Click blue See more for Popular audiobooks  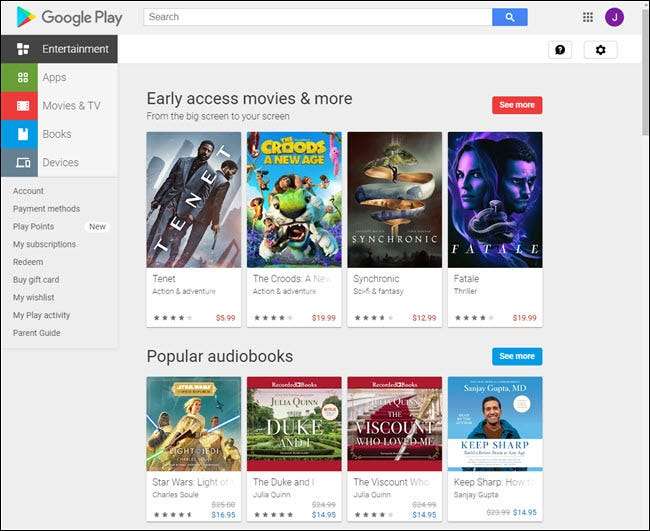pos(517,356)
